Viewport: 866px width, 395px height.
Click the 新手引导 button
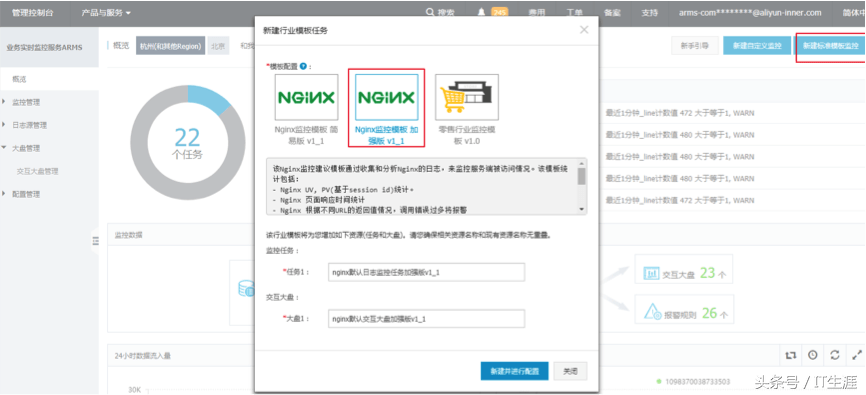[694, 46]
